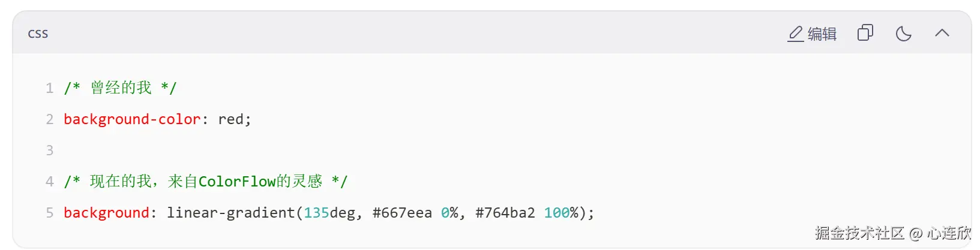Select line number 5 in the gutter
The image size is (980, 250).
pyautogui.click(x=50, y=213)
